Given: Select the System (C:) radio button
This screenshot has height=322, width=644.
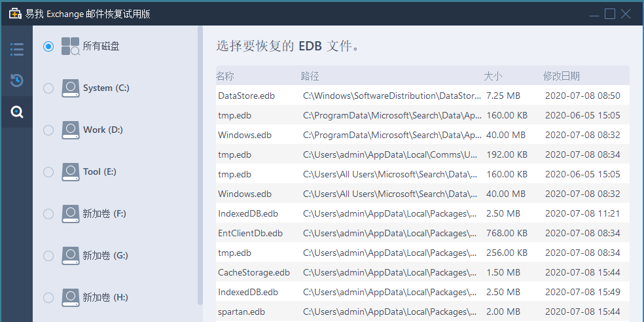Looking at the screenshot, I should click(48, 88).
